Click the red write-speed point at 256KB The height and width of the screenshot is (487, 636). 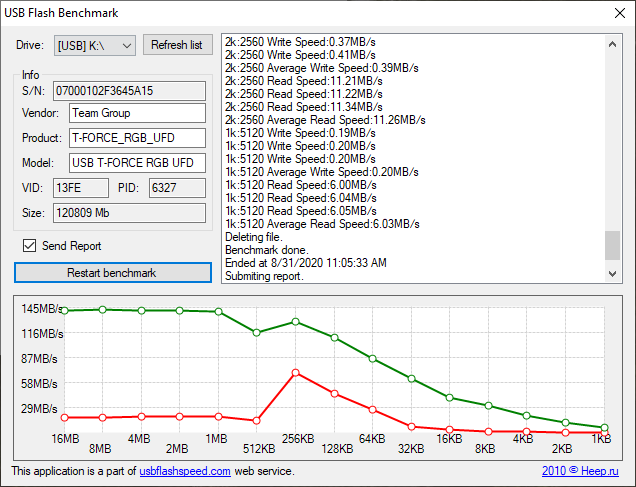coord(296,373)
